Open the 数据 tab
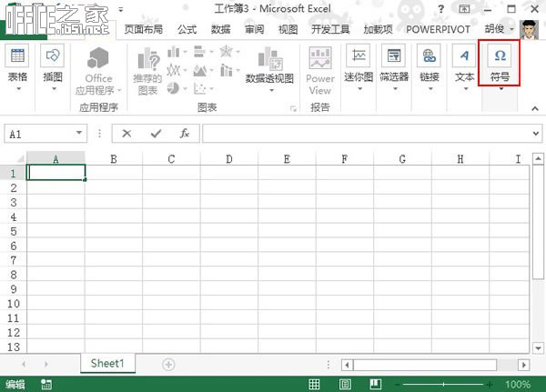 tap(221, 29)
